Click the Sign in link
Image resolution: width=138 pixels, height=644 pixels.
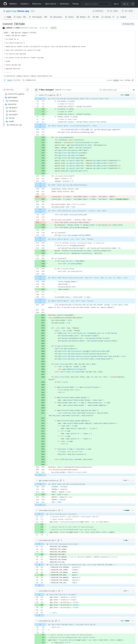pyautogui.click(x=116, y=4)
